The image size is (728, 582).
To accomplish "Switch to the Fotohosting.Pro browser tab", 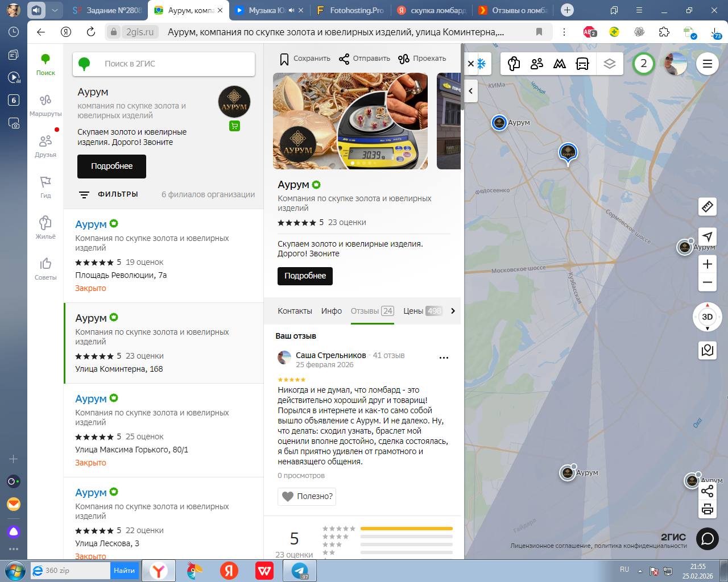I will coord(350,10).
